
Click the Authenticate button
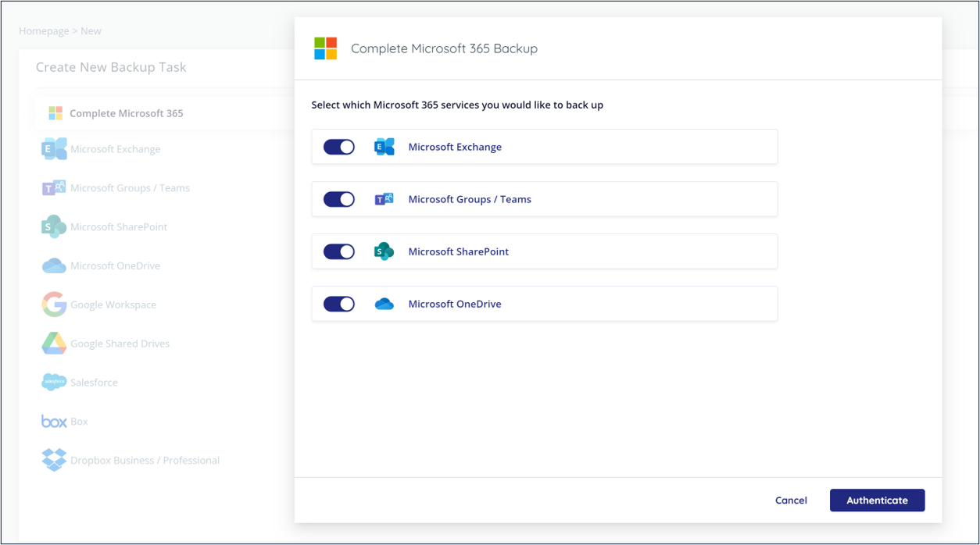[877, 500]
